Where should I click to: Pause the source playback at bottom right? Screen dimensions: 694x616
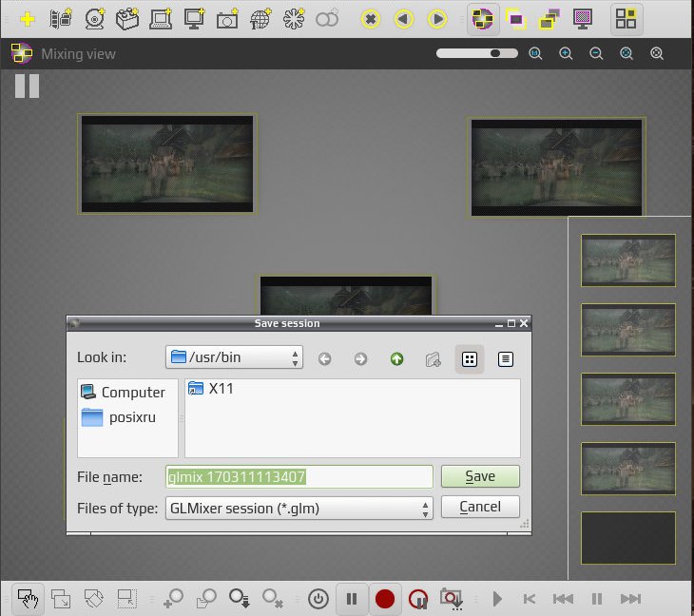tap(597, 599)
